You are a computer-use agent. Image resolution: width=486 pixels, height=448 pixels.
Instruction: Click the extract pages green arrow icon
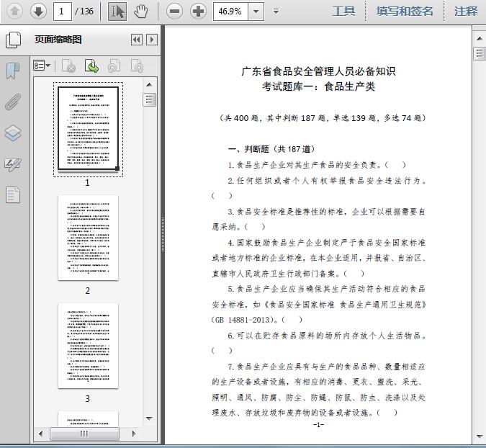click(91, 66)
